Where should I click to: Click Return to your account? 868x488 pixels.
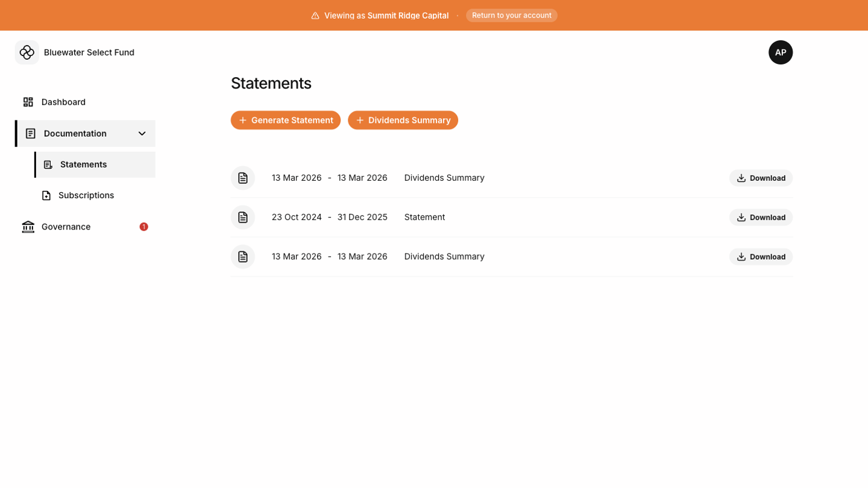tap(511, 16)
